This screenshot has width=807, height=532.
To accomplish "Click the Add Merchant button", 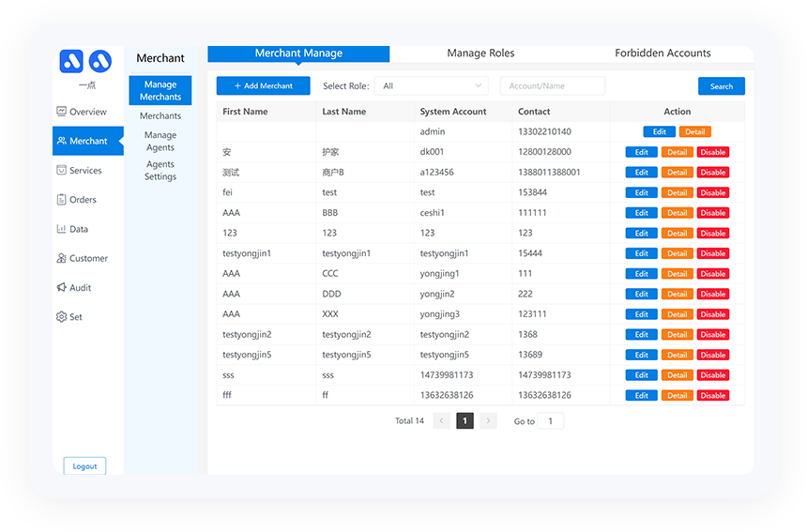I will point(263,86).
